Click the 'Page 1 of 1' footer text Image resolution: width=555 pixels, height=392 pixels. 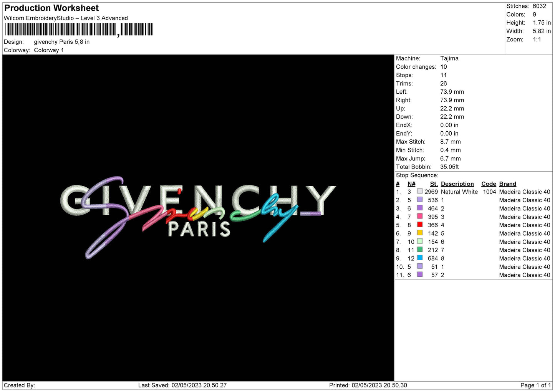(535, 385)
